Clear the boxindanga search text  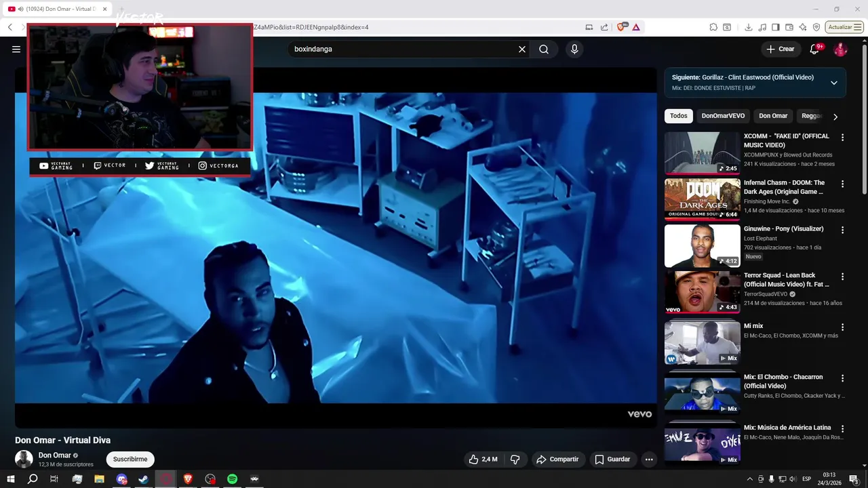coord(522,49)
